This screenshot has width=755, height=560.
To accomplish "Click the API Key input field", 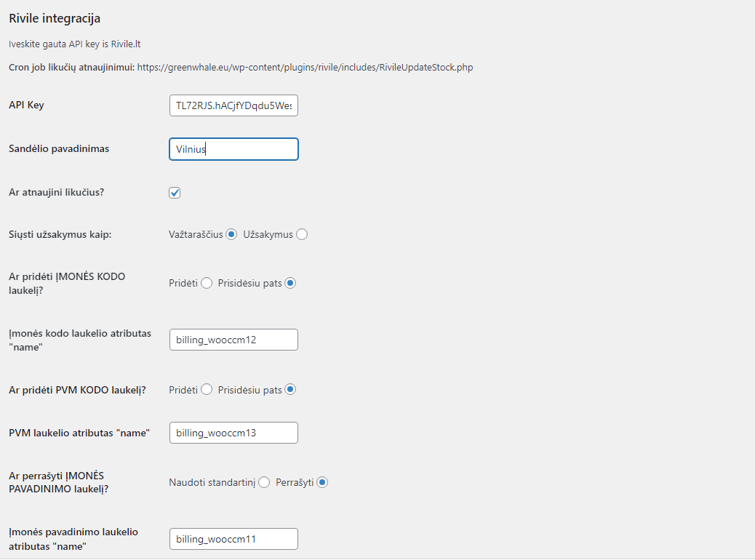I will click(x=233, y=106).
